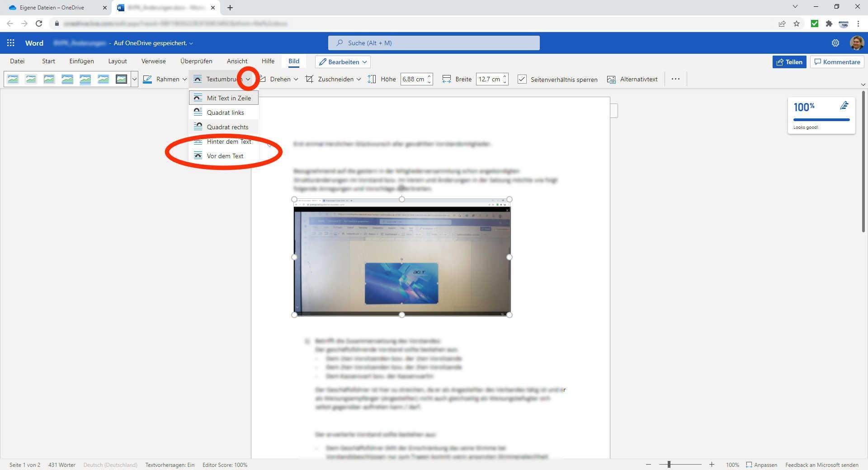Choose Mit Text in Zeile wrap option
Viewport: 868px width, 470px height.
point(224,98)
